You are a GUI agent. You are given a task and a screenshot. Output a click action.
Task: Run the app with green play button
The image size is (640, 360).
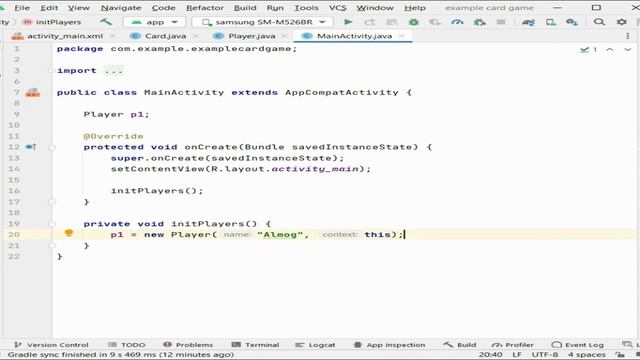pyautogui.click(x=348, y=22)
